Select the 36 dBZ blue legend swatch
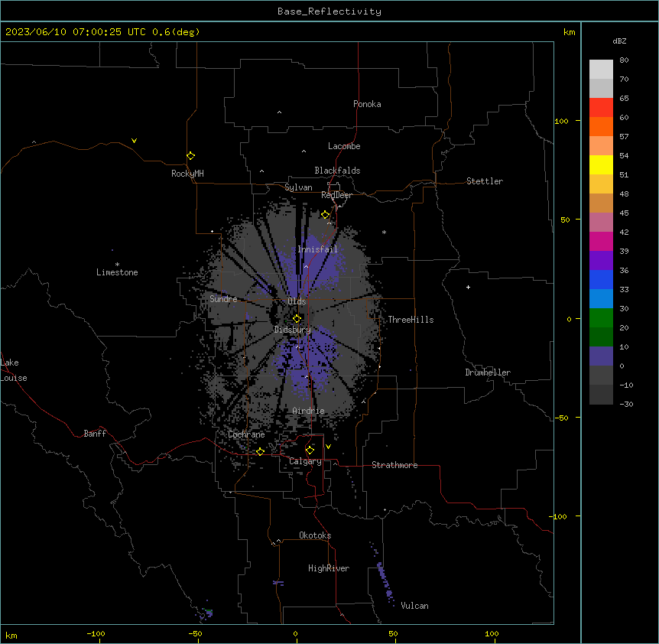 pos(601,279)
